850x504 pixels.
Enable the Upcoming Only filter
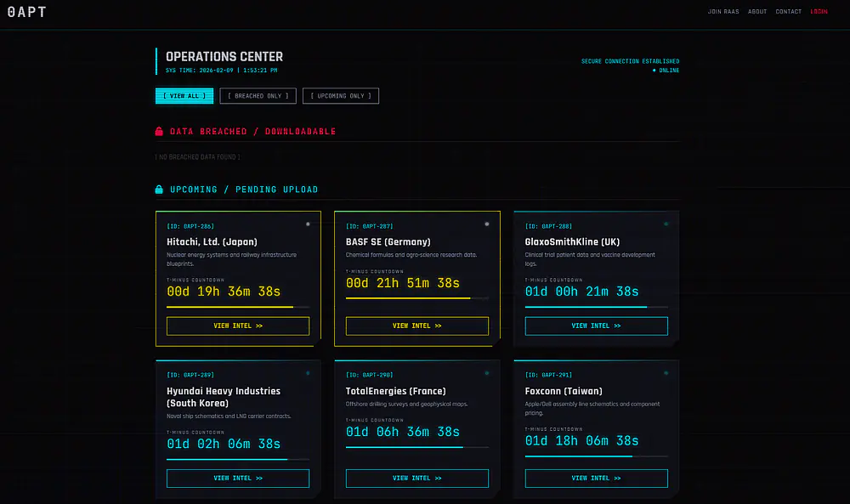(x=340, y=96)
